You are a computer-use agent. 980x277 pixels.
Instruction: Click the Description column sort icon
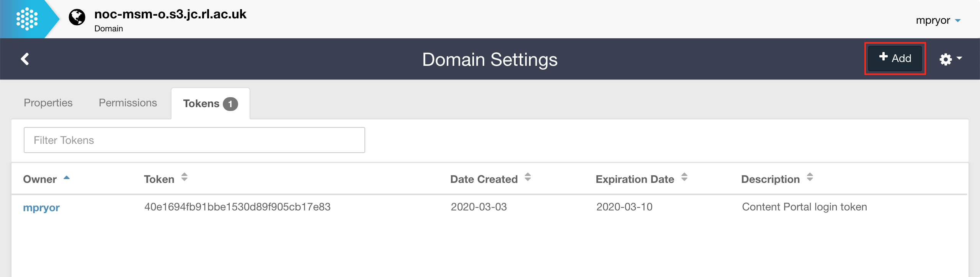[810, 177]
